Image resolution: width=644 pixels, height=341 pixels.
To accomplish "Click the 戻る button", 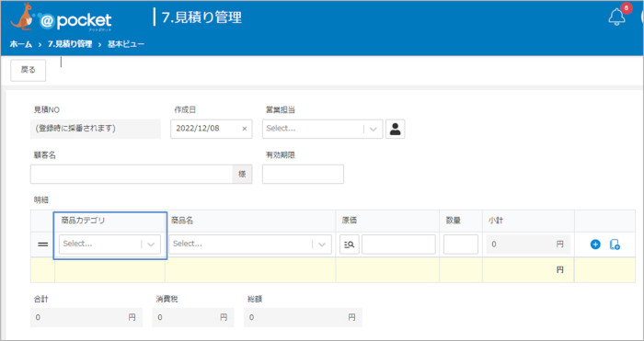I will coord(28,70).
